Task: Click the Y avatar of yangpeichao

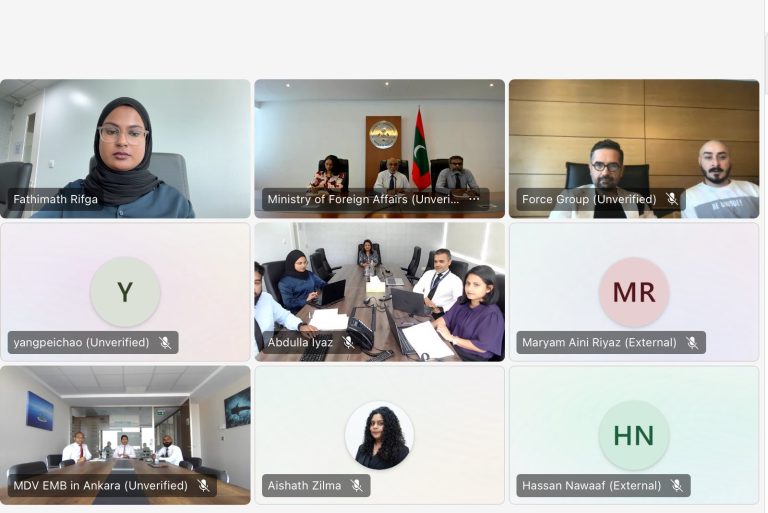Action: 125,292
